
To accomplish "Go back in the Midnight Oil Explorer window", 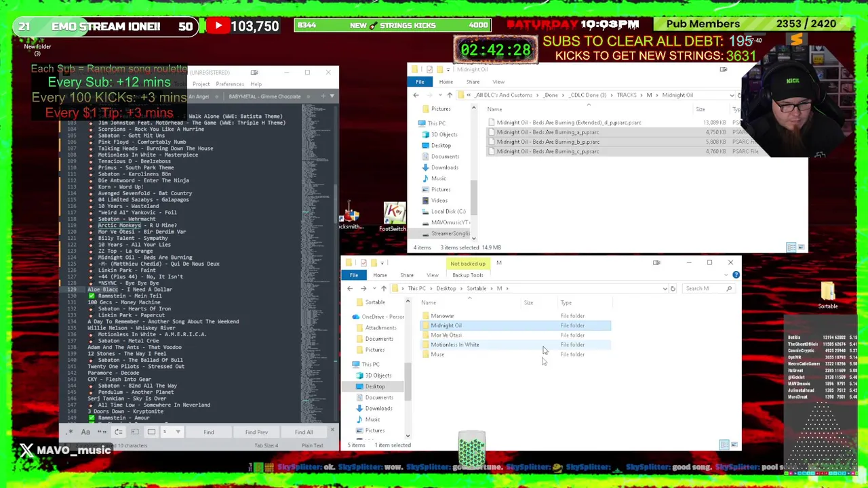I will click(416, 95).
